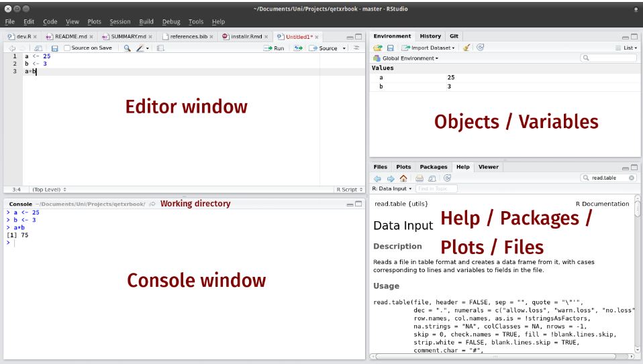This screenshot has height=364, width=643.
Task: Click the Find in Topic field
Action: tap(437, 188)
